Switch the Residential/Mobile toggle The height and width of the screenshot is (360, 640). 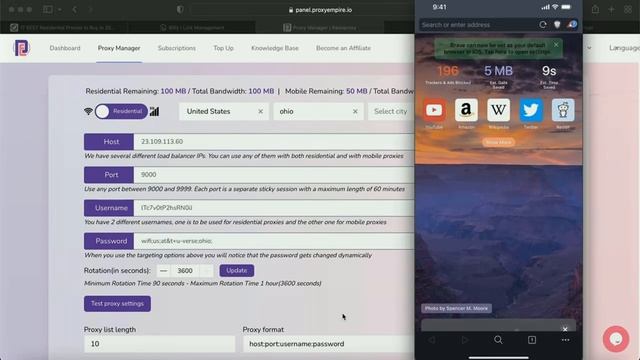(121, 111)
